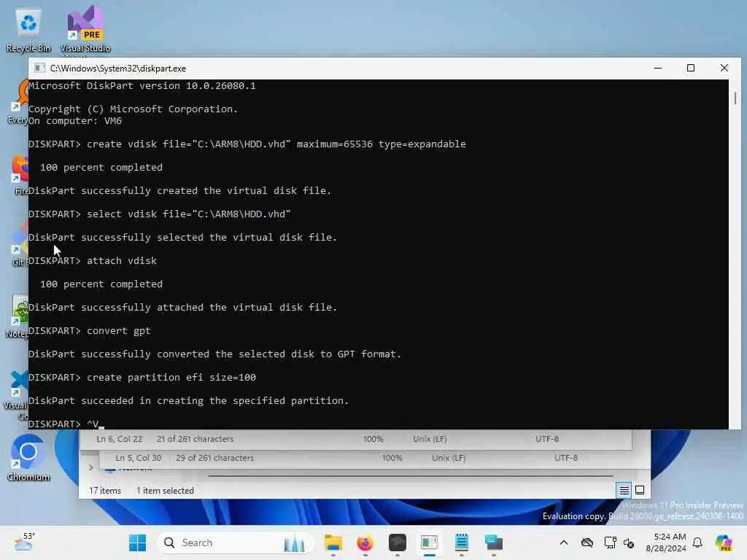
Task: Open the clock showing 5:24 AM
Action: coord(666,542)
